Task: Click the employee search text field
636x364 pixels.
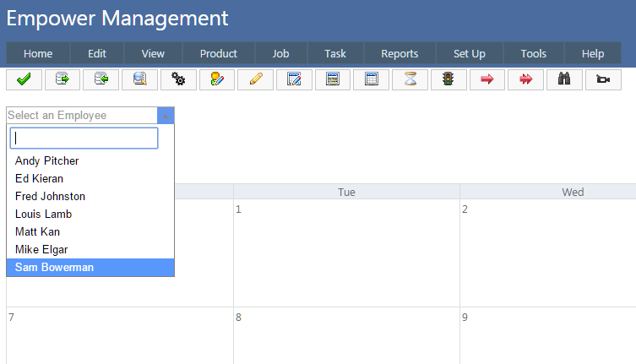Action: point(84,139)
